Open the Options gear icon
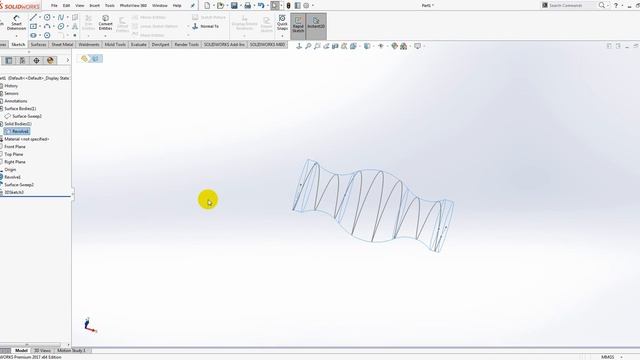 (306, 5)
